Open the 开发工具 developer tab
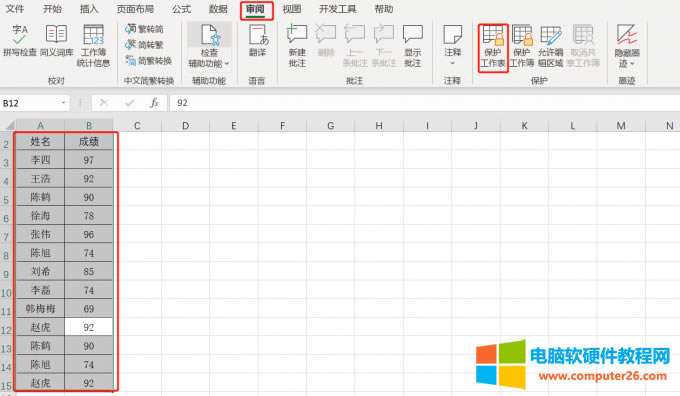 tap(337, 9)
